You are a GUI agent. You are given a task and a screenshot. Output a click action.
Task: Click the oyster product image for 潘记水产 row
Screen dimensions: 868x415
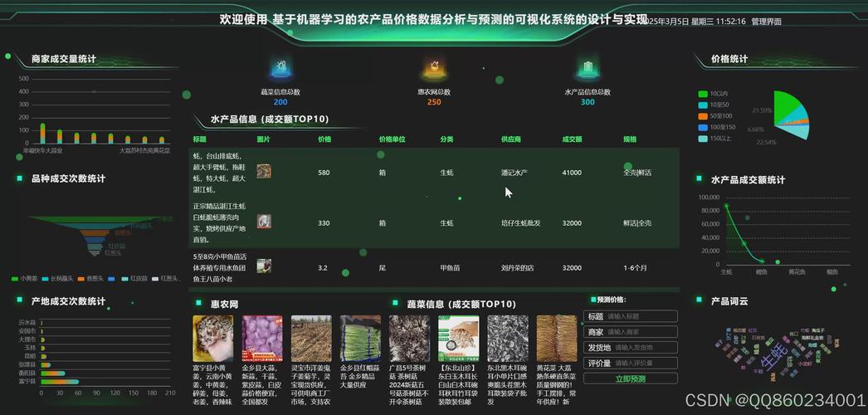264,172
